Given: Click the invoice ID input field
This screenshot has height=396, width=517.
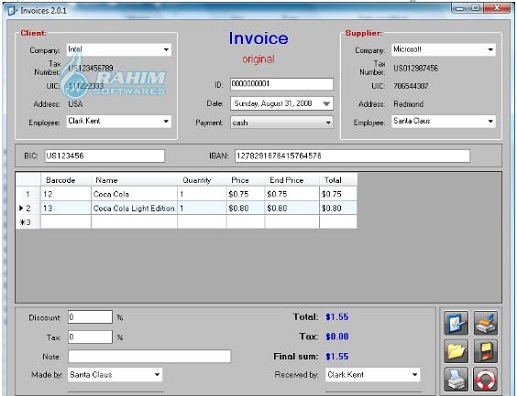Looking at the screenshot, I should (x=282, y=84).
